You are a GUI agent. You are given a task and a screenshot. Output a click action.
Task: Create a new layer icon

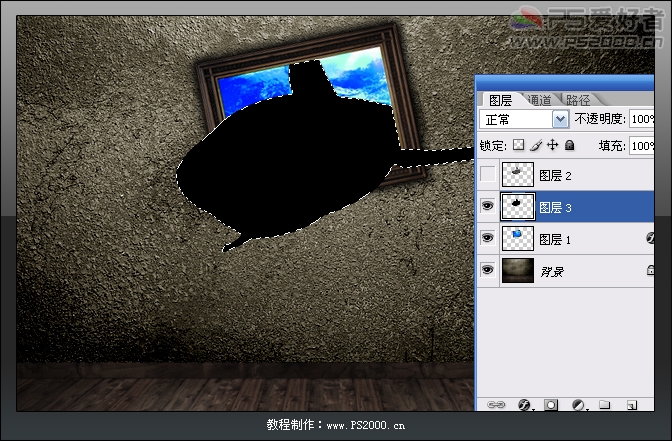(632, 405)
